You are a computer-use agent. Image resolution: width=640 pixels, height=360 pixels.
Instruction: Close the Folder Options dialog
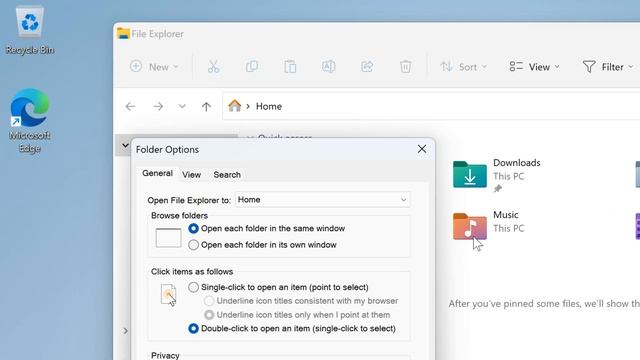[422, 149]
